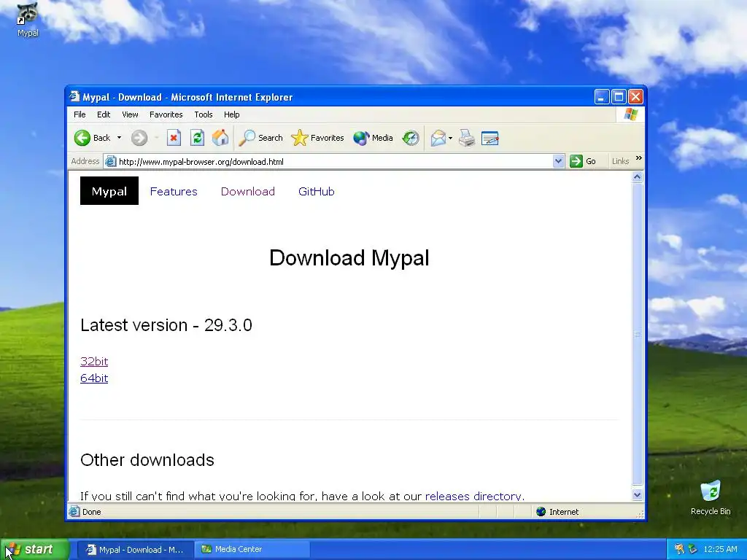Open the Tools menu
747x560 pixels.
(x=204, y=114)
